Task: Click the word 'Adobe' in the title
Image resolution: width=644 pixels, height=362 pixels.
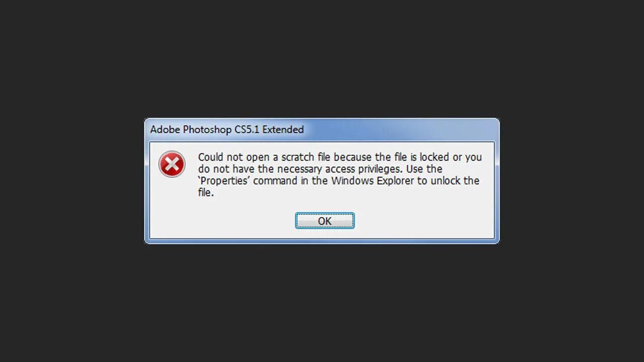Action: pos(165,130)
